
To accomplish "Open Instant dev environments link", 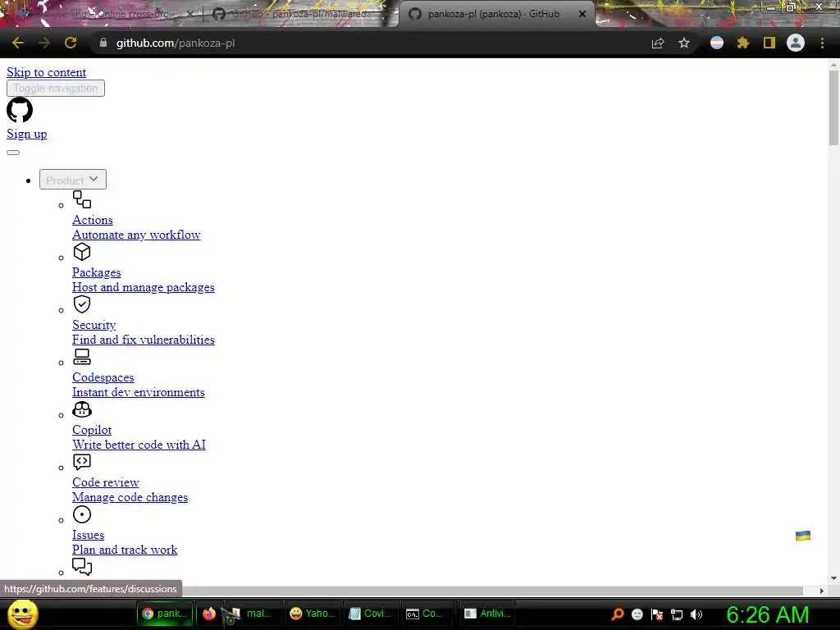I will point(139,392).
